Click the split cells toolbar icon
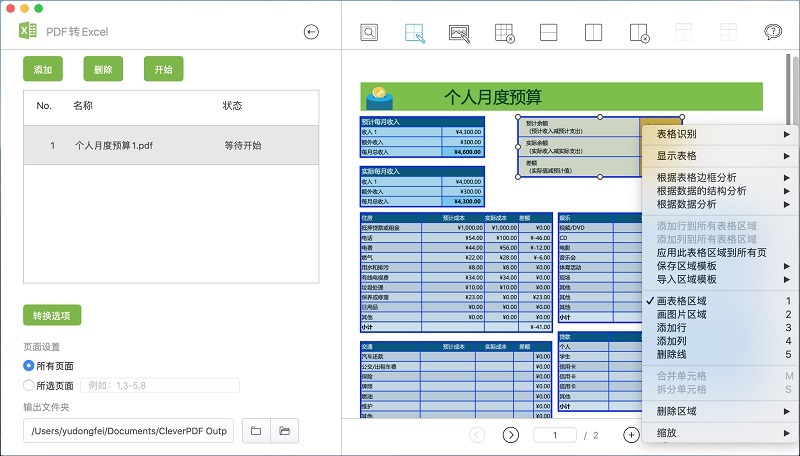Screen dimensions: 800x456 pos(728,32)
